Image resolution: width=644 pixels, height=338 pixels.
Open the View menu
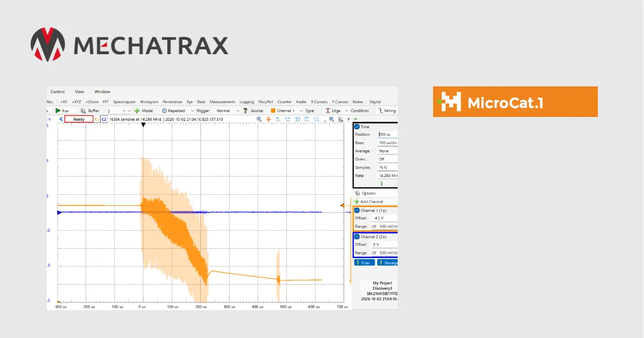[79, 92]
